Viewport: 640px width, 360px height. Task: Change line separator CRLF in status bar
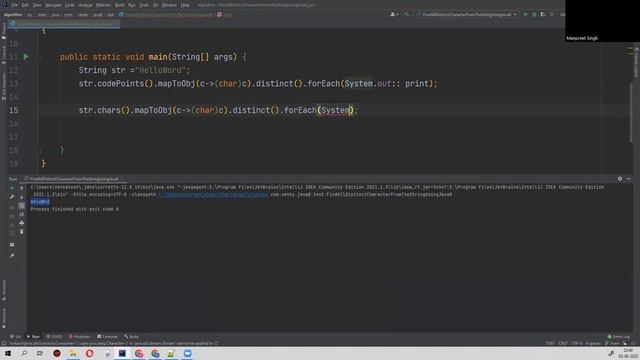pyautogui.click(x=563, y=343)
